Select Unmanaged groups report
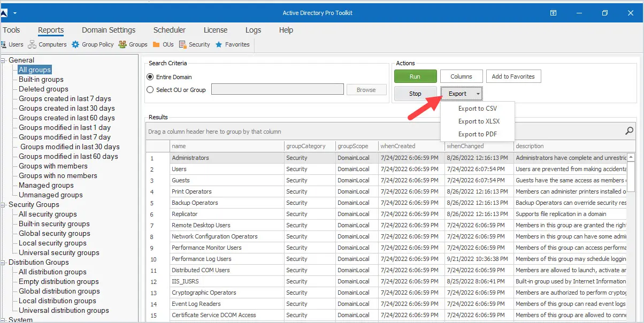The width and height of the screenshot is (644, 323). click(51, 195)
